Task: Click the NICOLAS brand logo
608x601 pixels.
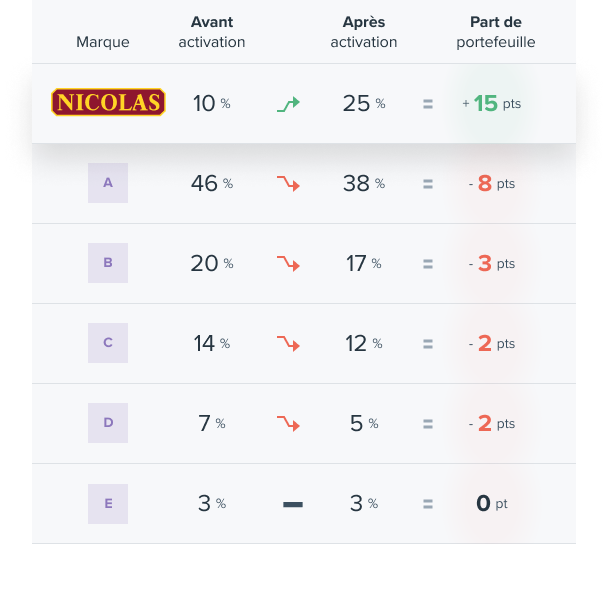Action: pyautogui.click(x=108, y=102)
